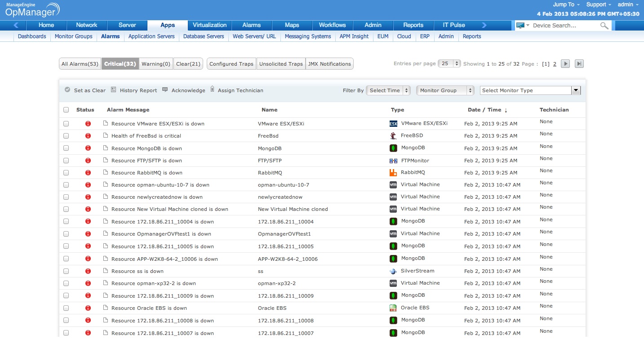
Task: Click the Assign Technician icon
Action: click(212, 89)
